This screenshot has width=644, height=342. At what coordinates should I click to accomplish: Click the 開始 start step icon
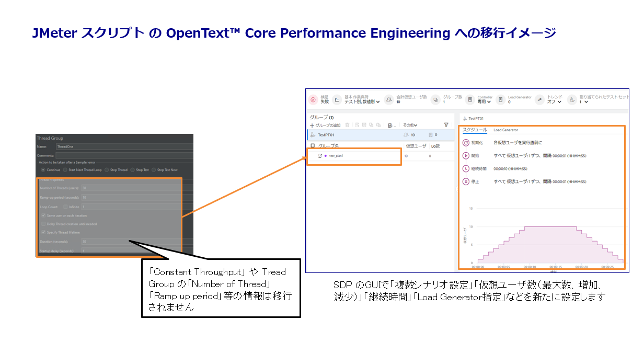pos(466,155)
